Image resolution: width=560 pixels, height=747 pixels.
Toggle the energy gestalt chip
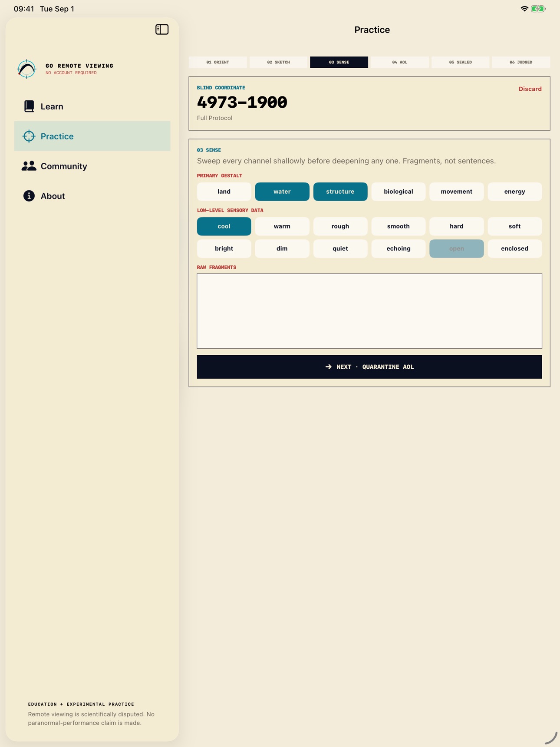point(515,192)
